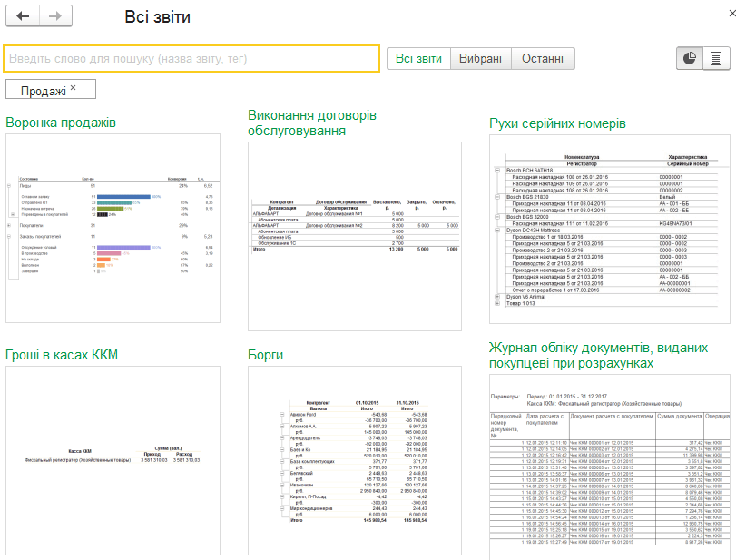The height and width of the screenshot is (560, 736).
Task: Switch to list view of reports
Action: (x=716, y=59)
